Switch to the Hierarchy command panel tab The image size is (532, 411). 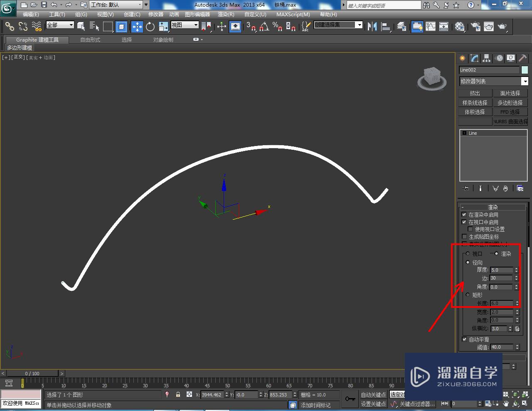487,58
